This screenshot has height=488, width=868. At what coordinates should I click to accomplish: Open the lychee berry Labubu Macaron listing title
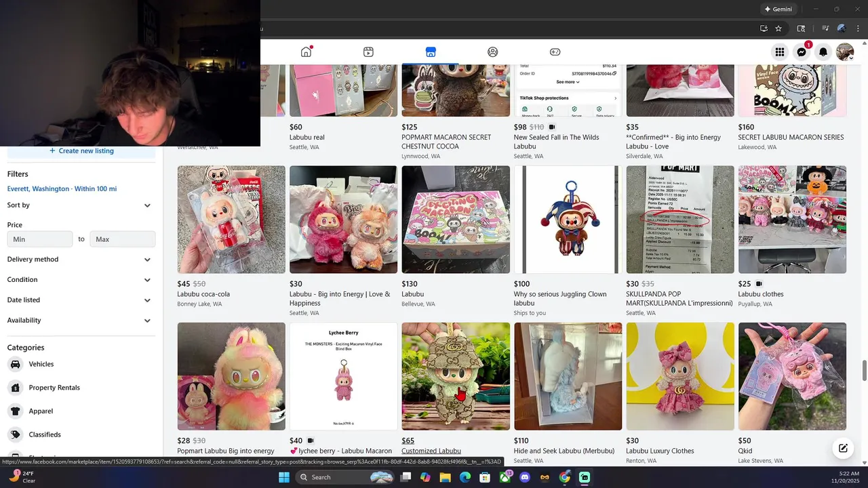(x=340, y=451)
